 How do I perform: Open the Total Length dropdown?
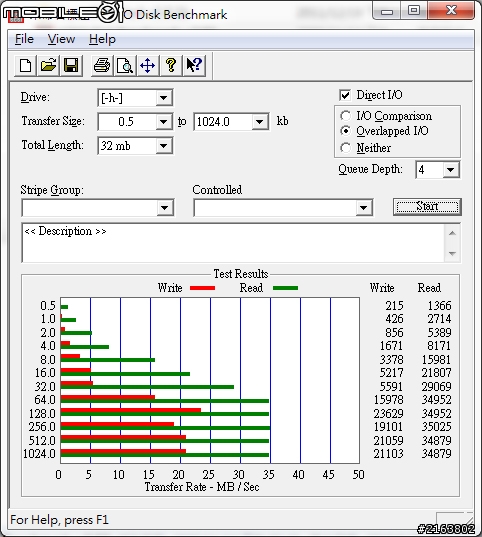[164, 146]
